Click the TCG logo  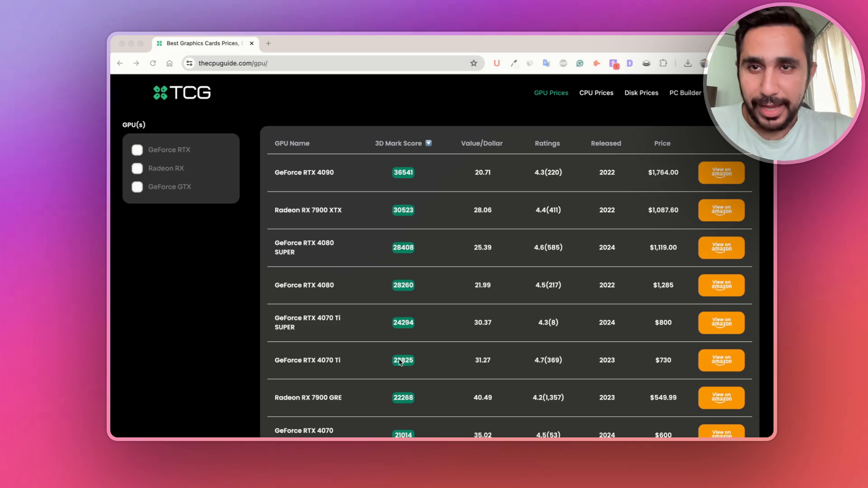[182, 93]
